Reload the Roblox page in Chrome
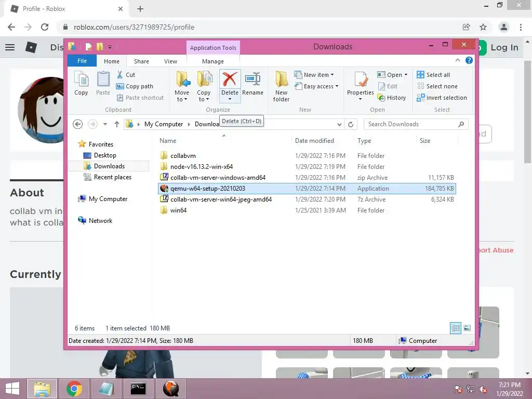The image size is (532, 399). [45, 27]
